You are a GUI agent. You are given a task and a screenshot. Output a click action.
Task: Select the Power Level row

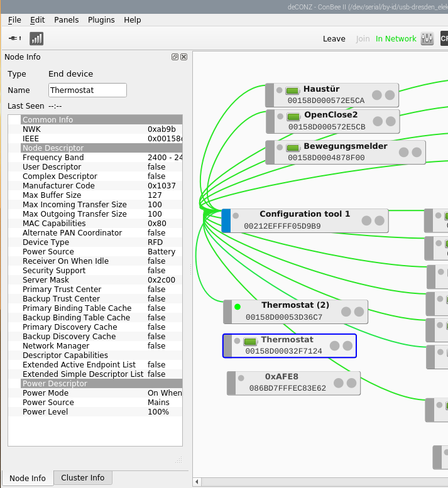[x=96, y=412]
